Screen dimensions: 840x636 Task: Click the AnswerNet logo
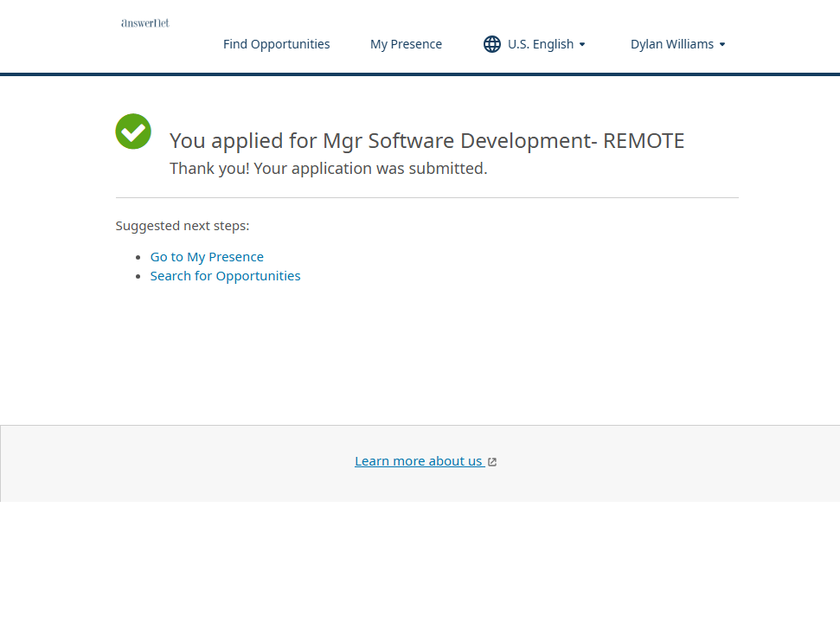145,22
